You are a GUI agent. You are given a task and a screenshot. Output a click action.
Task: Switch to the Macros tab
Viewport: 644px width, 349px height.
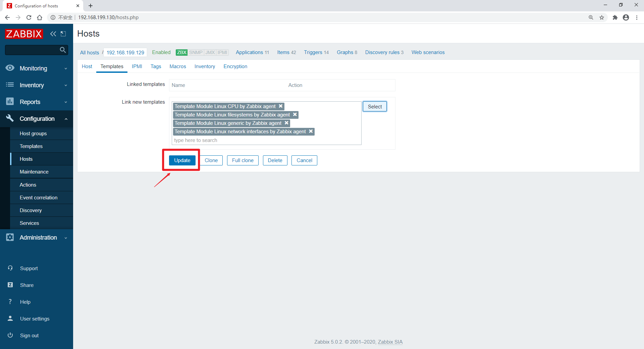[178, 66]
